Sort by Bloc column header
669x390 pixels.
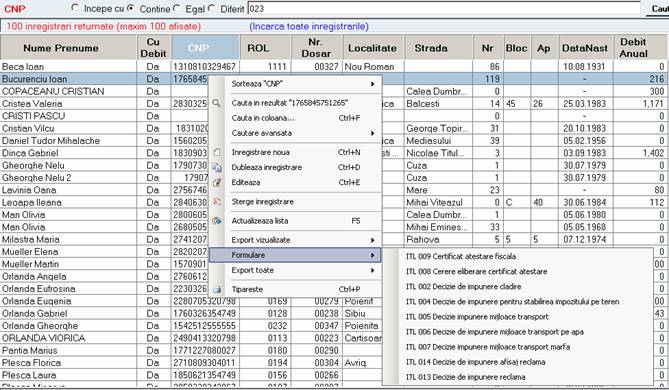pos(517,48)
